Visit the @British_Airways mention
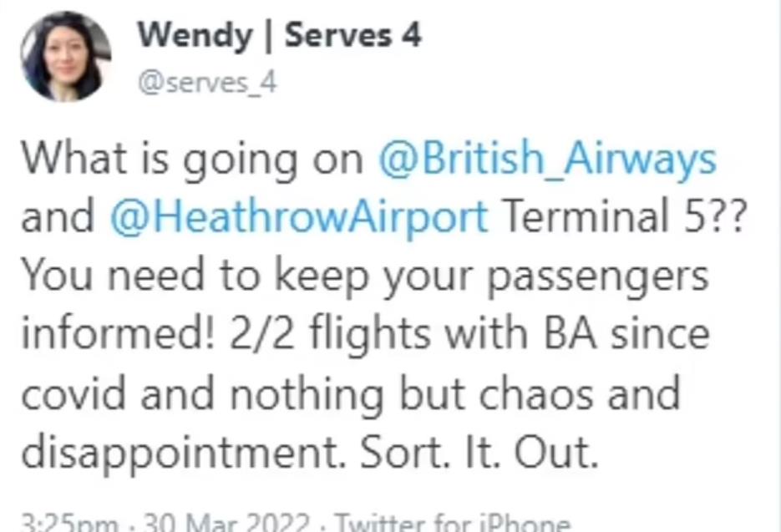This screenshot has height=532, width=781. (x=547, y=159)
